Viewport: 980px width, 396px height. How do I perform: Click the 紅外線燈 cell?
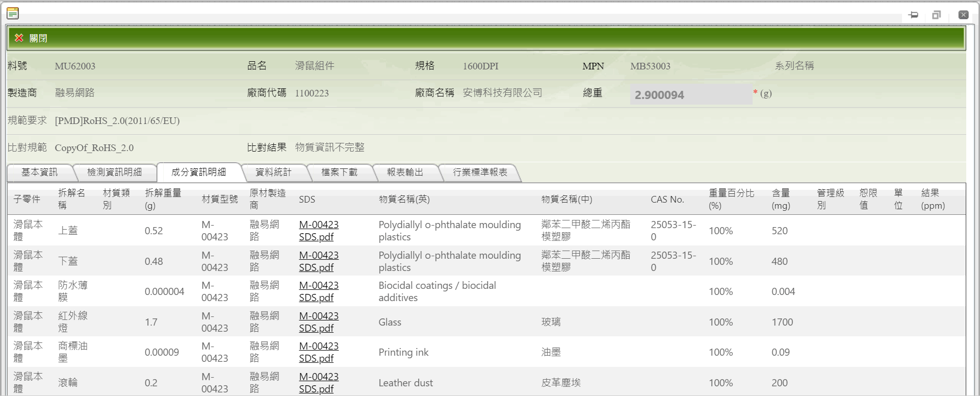73,322
